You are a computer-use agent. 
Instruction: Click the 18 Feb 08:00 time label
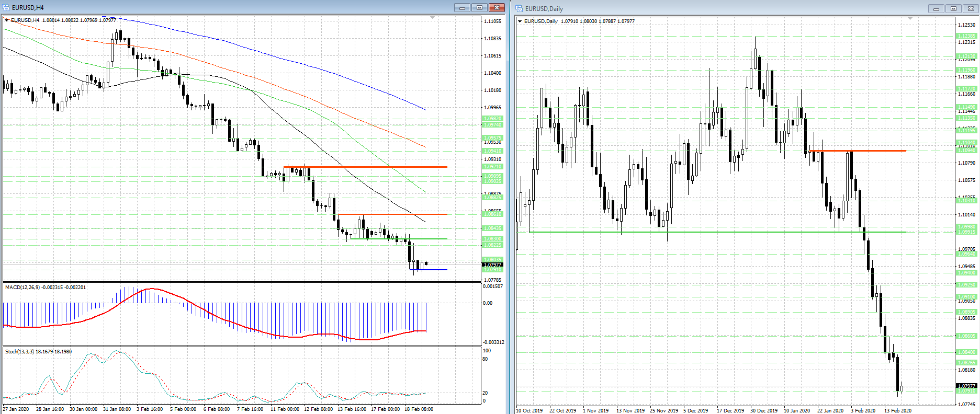419,409
